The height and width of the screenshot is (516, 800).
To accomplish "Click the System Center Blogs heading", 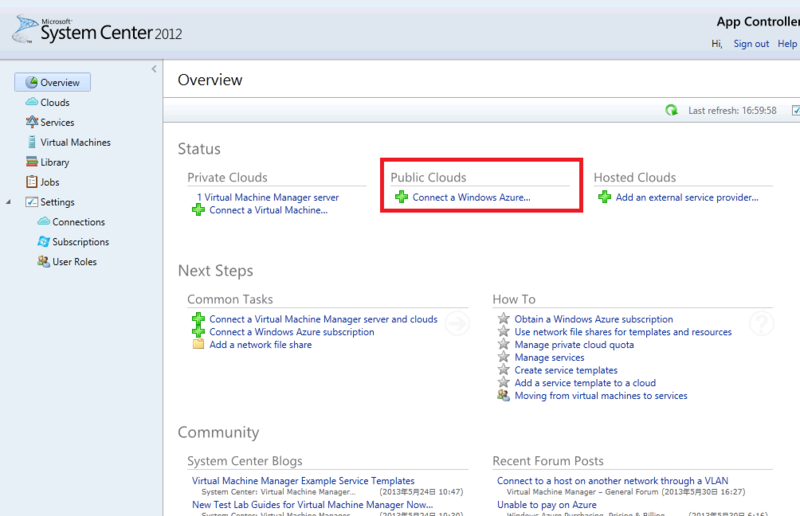I will (x=245, y=461).
